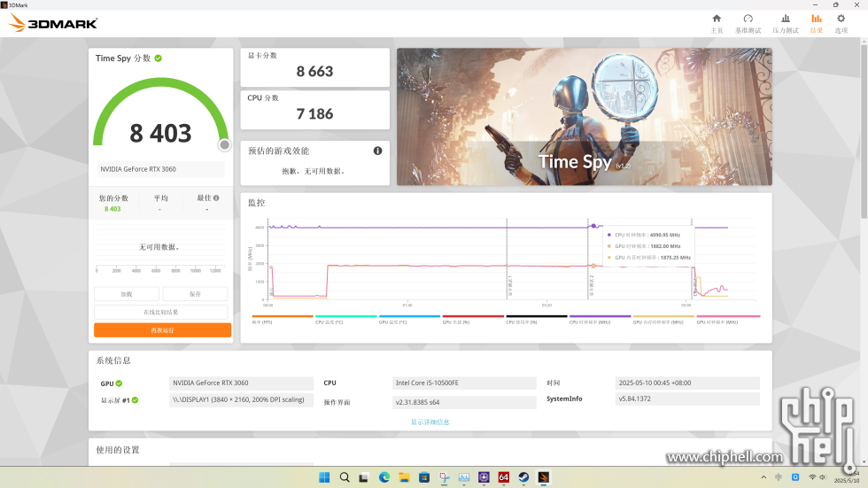Screen dimensions: 868x488
Task: Go to 主页 home tab
Action: click(717, 24)
